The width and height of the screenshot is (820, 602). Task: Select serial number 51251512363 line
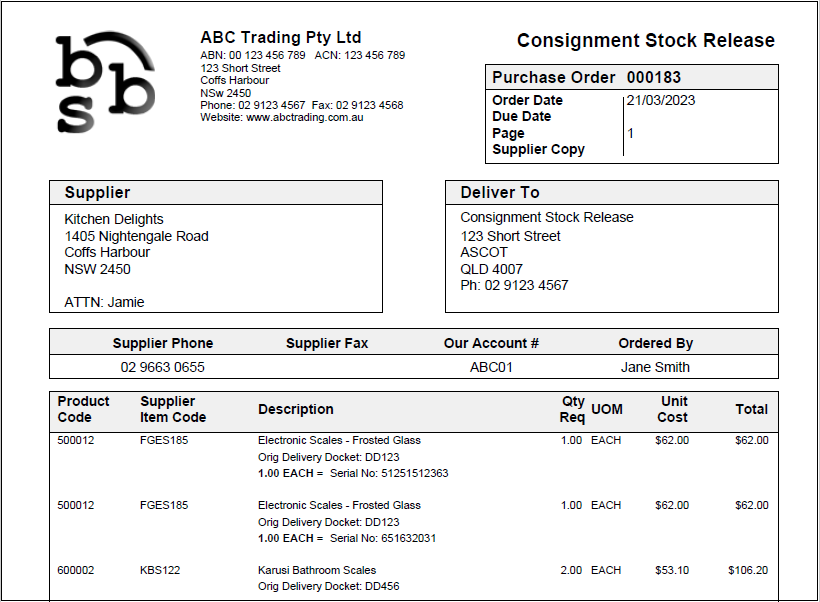353,473
